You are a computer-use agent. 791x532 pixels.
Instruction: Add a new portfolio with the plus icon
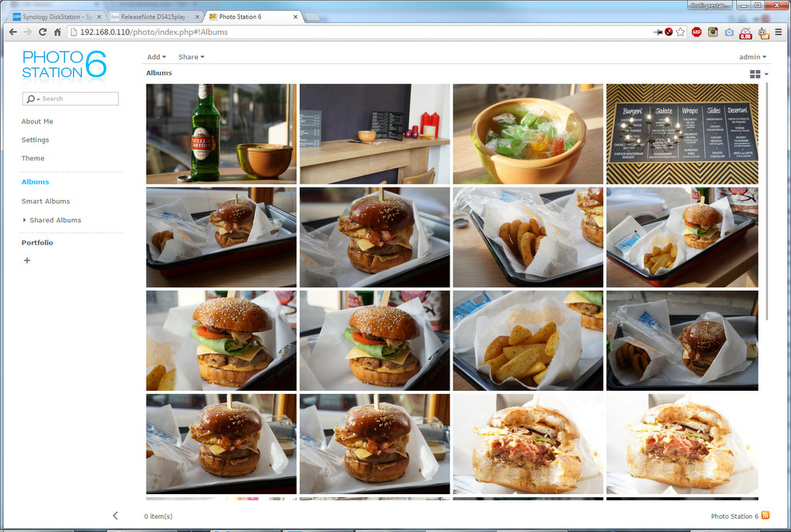[x=27, y=260]
